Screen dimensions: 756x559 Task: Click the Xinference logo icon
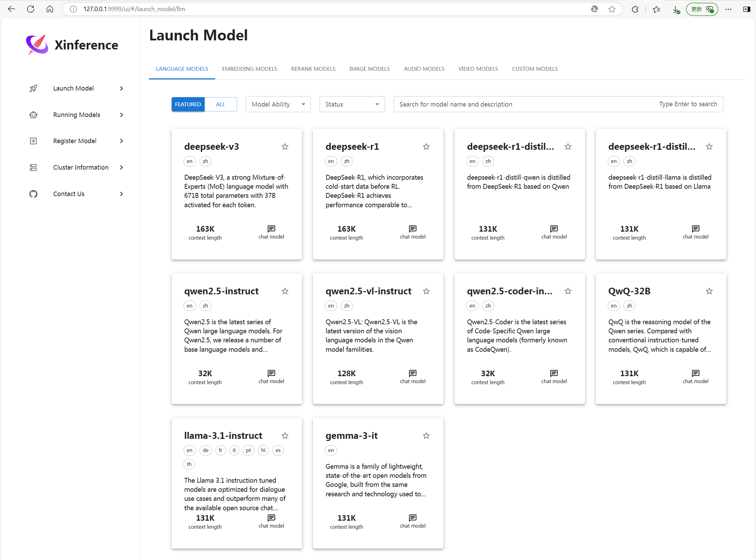pos(37,45)
